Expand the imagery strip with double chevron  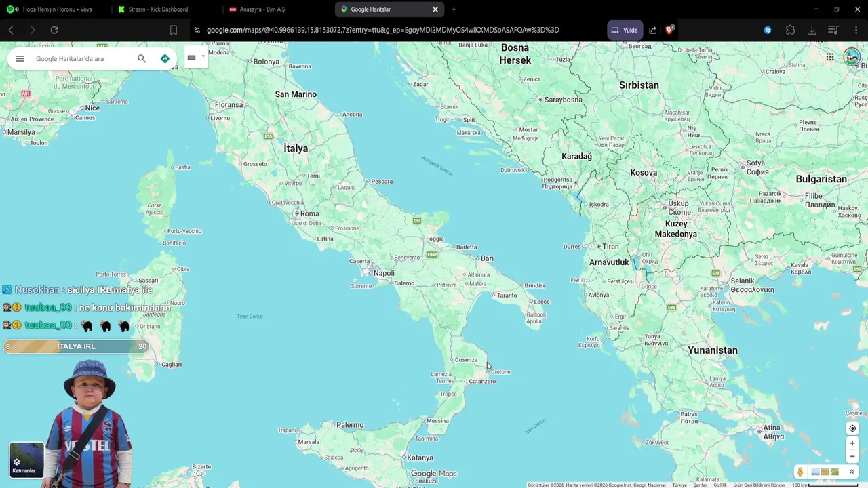point(852,472)
